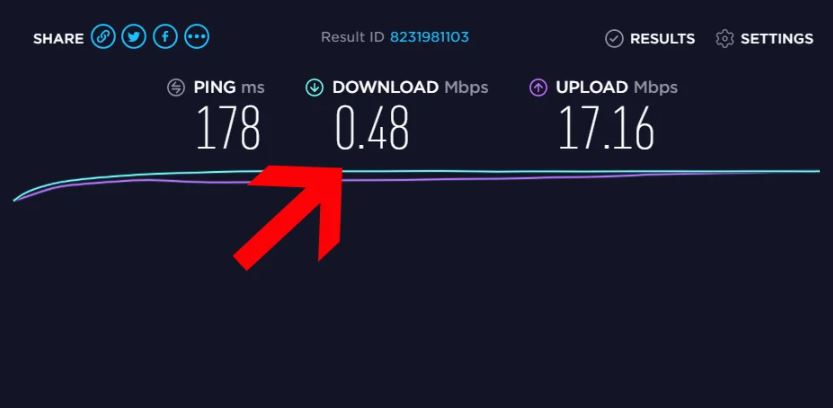Viewport: 833px width, 408px height.
Task: Share result on Twitter
Action: coord(134,37)
